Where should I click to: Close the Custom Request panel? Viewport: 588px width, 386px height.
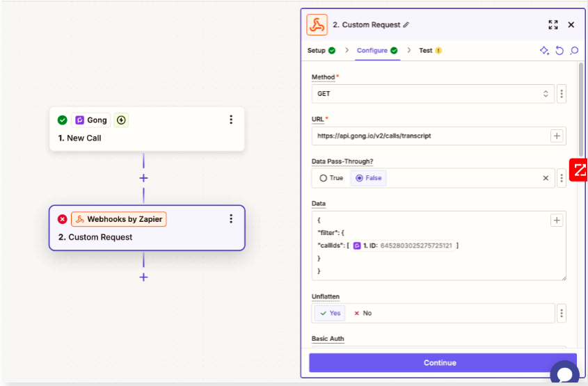[571, 25]
